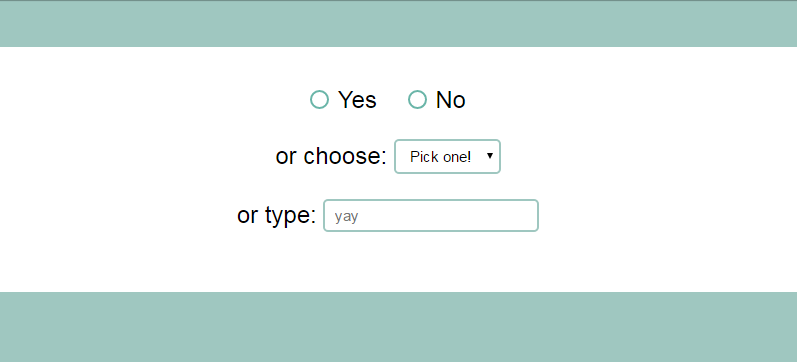Image resolution: width=797 pixels, height=362 pixels.
Task: Focus the text field with the yay placeholder
Action: [431, 216]
